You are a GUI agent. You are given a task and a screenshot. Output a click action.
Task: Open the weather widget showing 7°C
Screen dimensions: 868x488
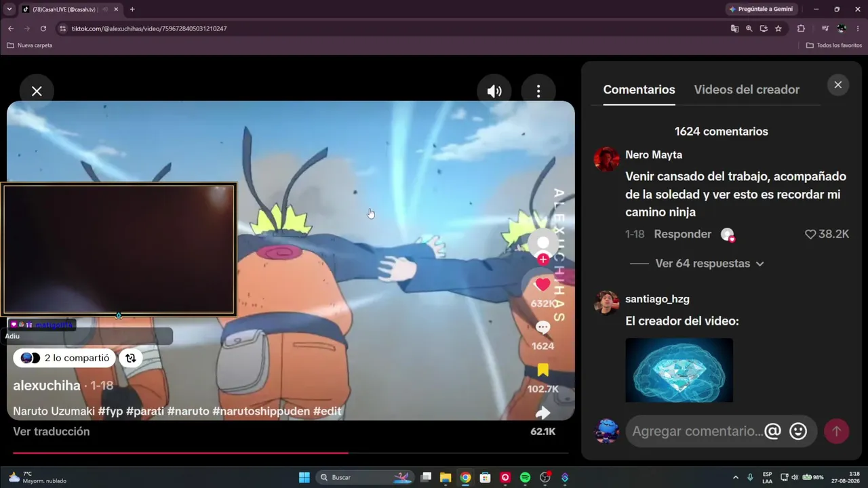point(38,477)
